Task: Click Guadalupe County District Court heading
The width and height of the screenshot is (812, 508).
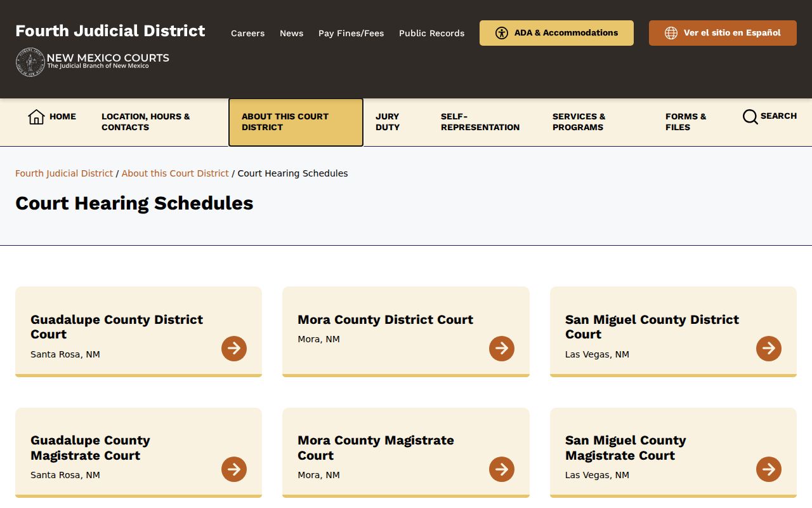Action: (117, 327)
